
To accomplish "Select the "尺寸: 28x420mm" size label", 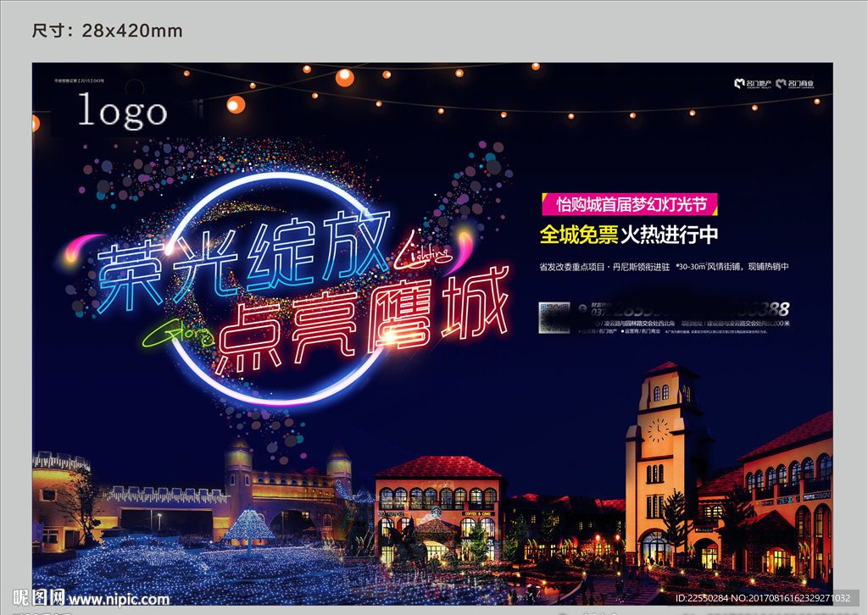I will click(x=107, y=30).
